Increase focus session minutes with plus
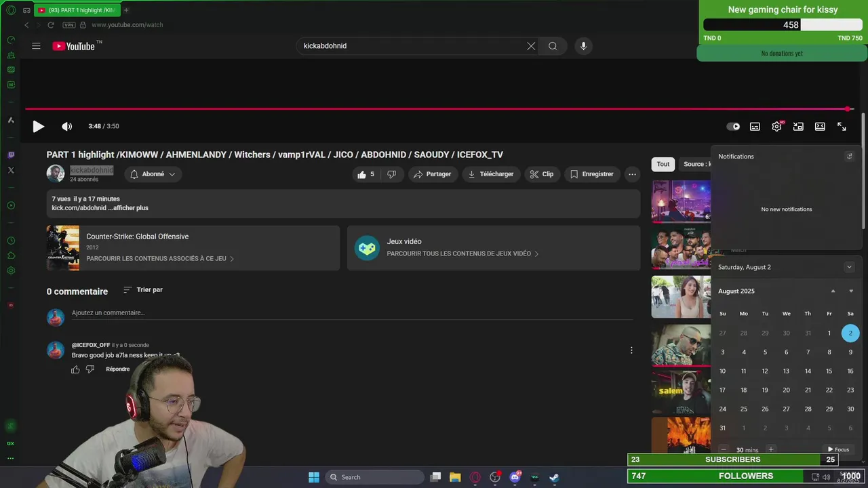This screenshot has width=868, height=488. tap(770, 449)
